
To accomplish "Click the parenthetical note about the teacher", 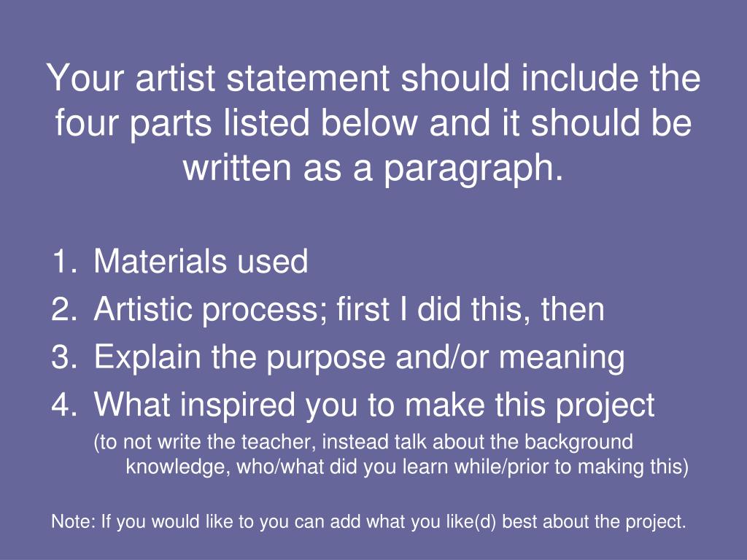I will (363, 442).
